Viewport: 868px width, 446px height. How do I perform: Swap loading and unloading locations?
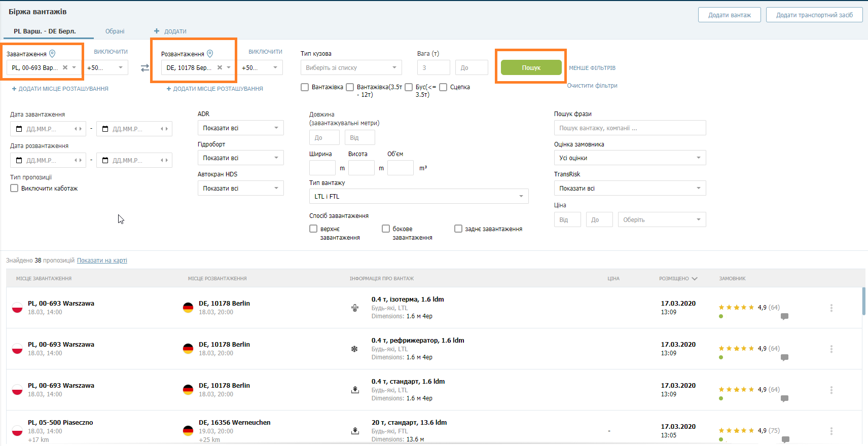145,68
